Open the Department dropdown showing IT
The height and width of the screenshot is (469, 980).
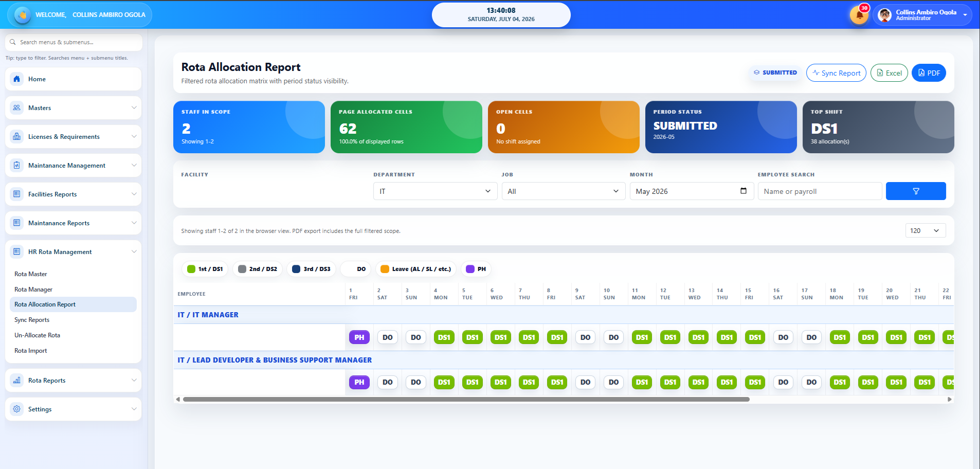click(x=435, y=191)
